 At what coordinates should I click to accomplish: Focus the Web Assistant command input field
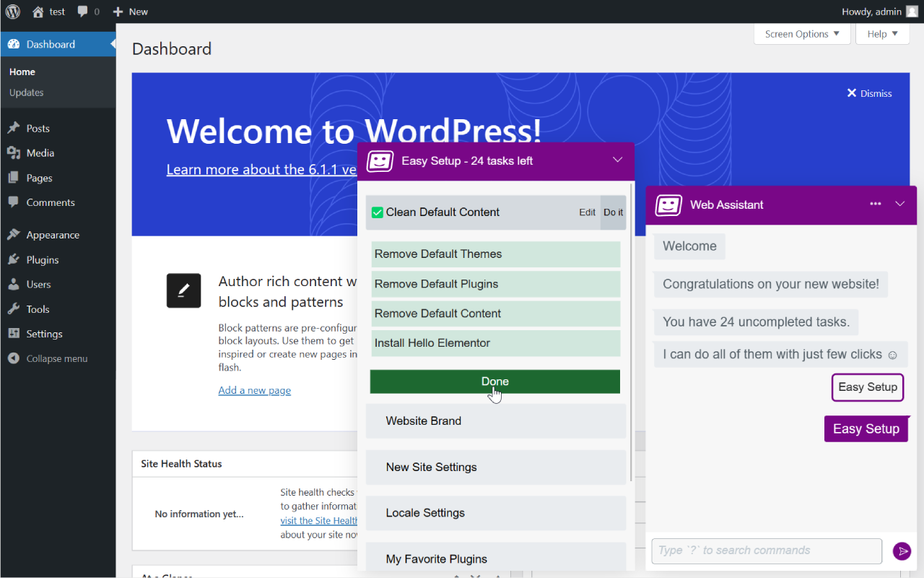(767, 551)
